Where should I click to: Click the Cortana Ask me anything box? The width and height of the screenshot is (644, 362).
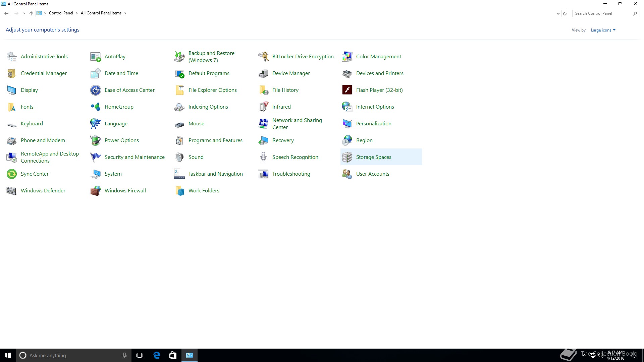tap(73, 355)
